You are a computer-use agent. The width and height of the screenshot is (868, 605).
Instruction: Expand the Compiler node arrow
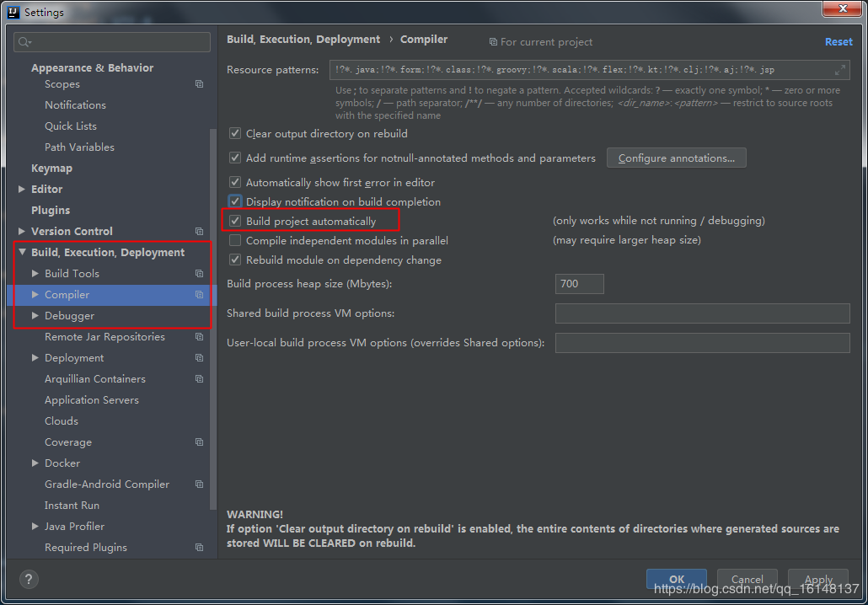[x=35, y=294]
